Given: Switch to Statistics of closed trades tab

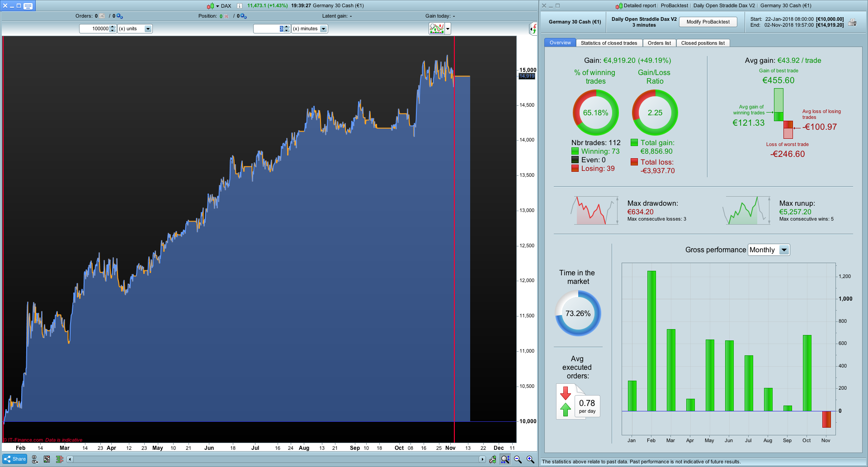Looking at the screenshot, I should (609, 43).
